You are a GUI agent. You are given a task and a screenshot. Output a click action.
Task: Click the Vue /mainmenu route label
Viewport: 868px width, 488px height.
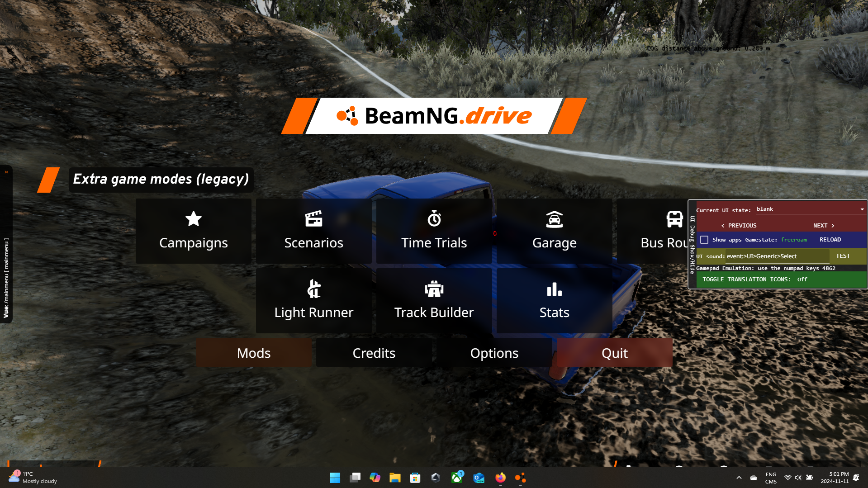(x=6, y=278)
